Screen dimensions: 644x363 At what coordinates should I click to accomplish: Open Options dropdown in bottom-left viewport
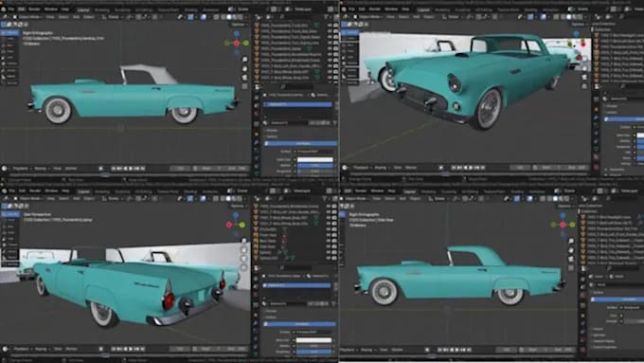[239, 206]
